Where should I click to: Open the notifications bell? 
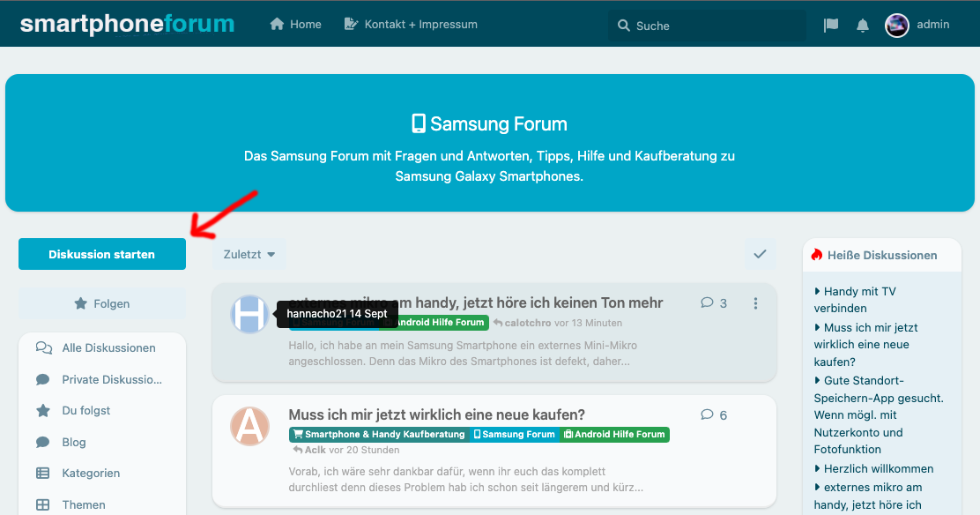click(863, 25)
